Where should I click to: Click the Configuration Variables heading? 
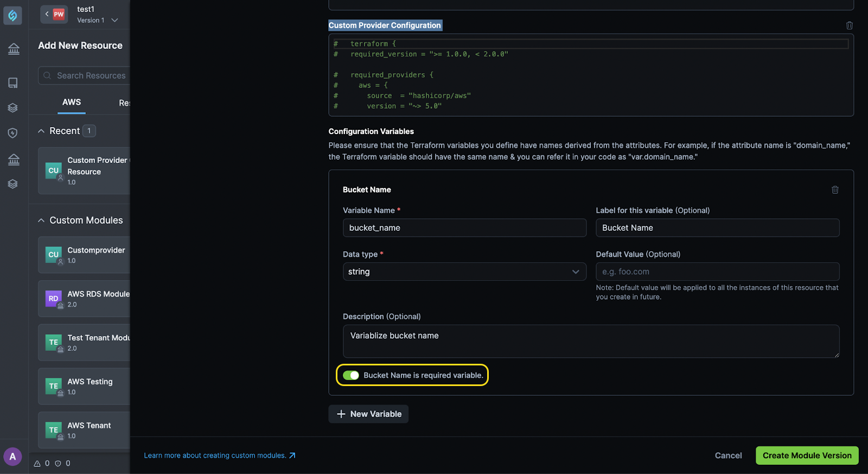coord(371,131)
